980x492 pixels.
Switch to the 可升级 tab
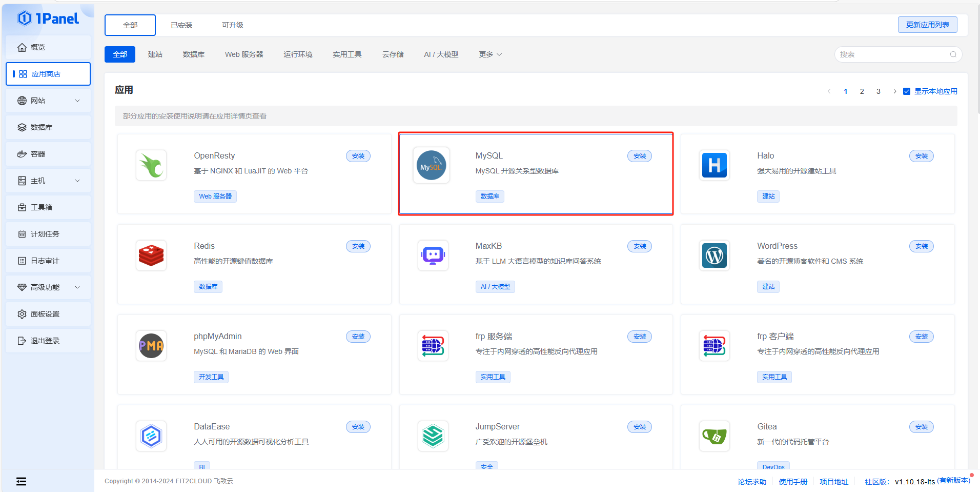[233, 25]
